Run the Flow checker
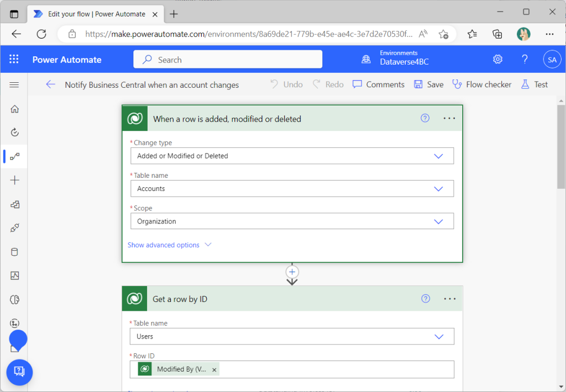This screenshot has width=566, height=392. click(482, 84)
